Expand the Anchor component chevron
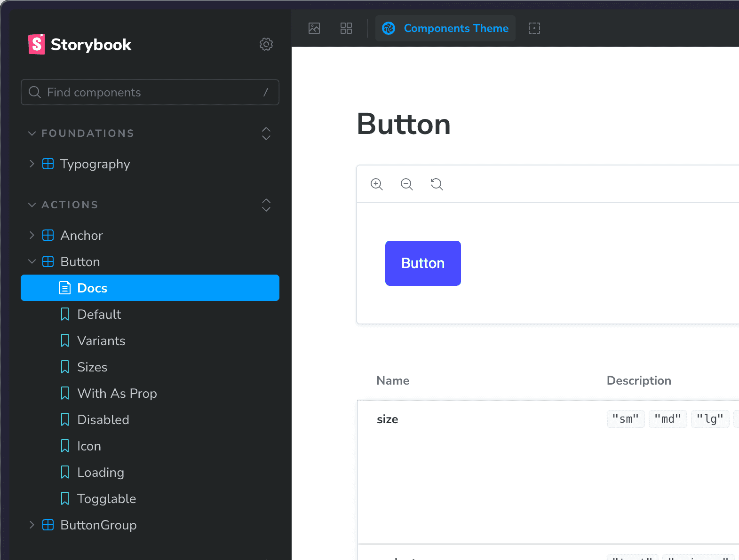Image resolution: width=739 pixels, height=560 pixels. pyautogui.click(x=32, y=235)
